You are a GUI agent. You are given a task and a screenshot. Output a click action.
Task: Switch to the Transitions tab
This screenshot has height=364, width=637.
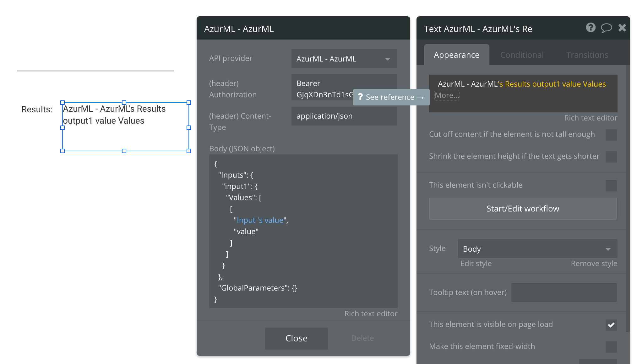(587, 55)
